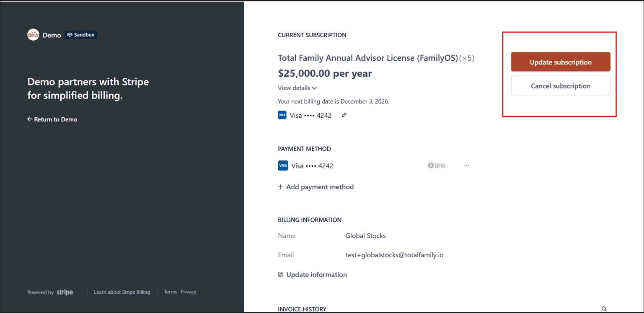Open the Terms link in footer

pos(171,292)
